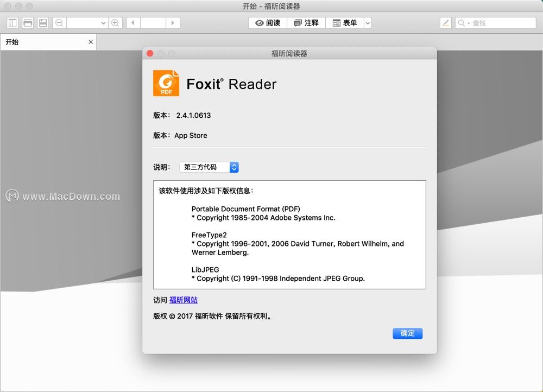Screen dimensions: 543x392
Task: Switch to 表单 forms mode
Action: tap(345, 23)
